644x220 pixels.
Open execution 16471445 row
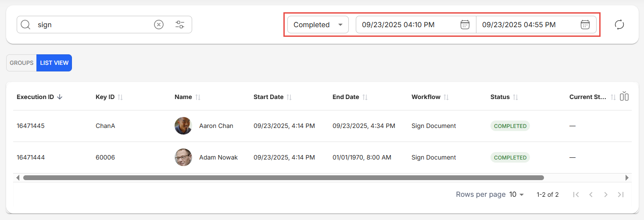[x=31, y=126]
